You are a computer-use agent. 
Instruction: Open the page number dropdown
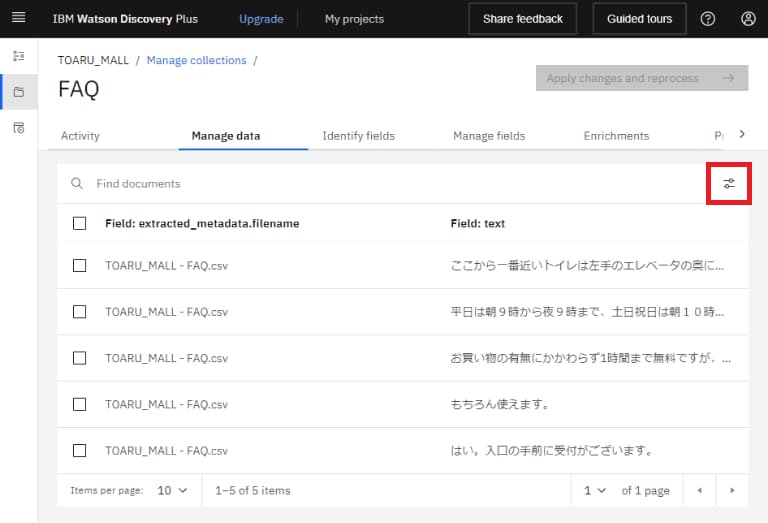coord(594,490)
